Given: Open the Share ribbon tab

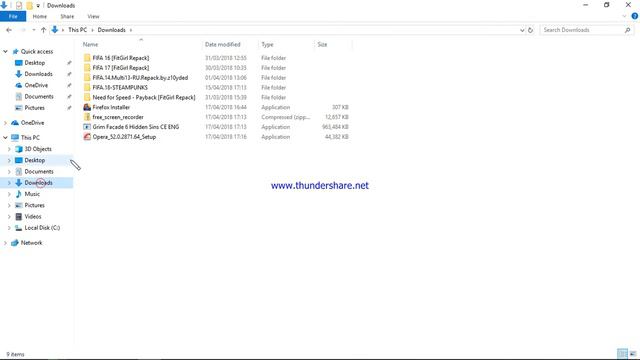Looking at the screenshot, I should [x=67, y=16].
